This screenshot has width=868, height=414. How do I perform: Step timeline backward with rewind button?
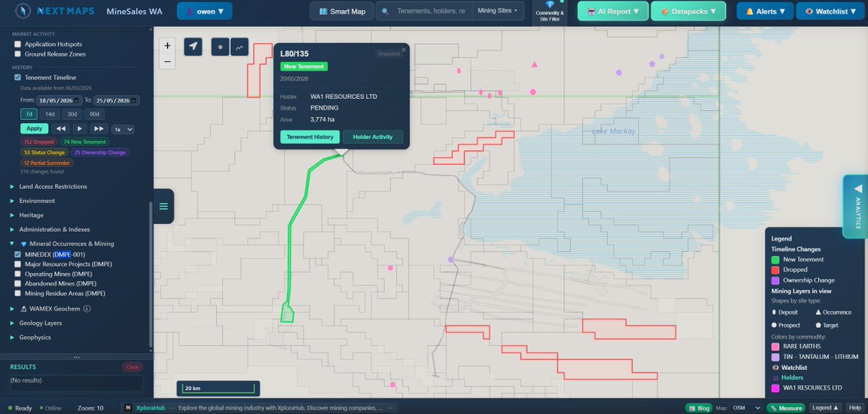tap(61, 129)
